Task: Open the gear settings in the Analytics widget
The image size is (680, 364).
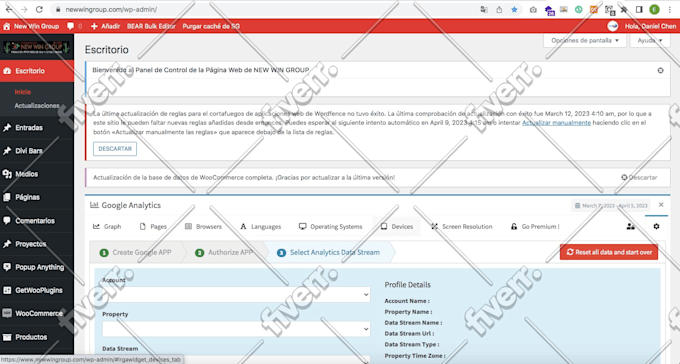Action: coord(656,226)
